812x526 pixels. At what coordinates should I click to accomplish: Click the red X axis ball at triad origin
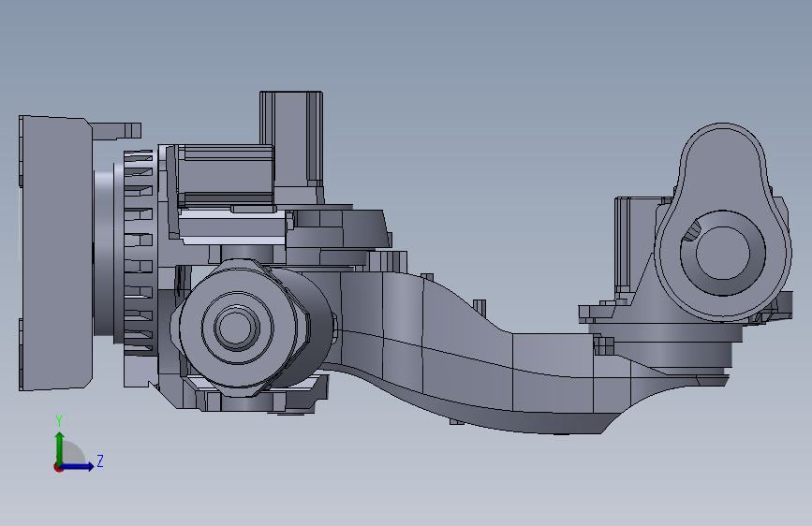pos(58,467)
